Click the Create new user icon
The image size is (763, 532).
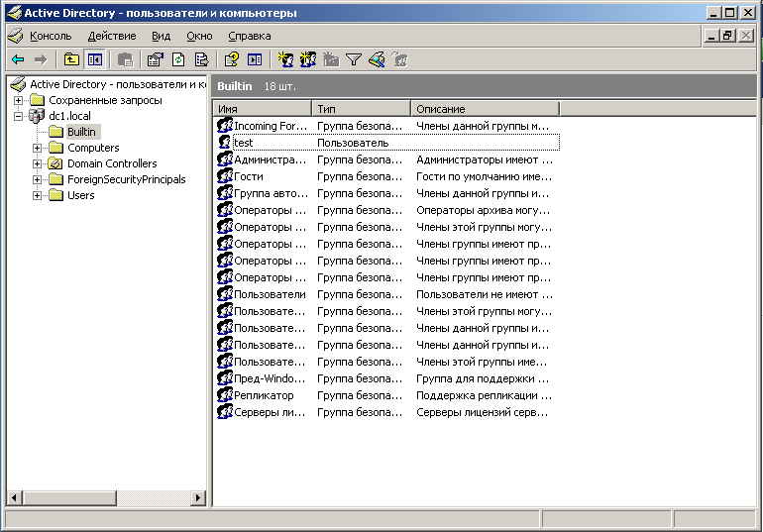click(x=285, y=59)
